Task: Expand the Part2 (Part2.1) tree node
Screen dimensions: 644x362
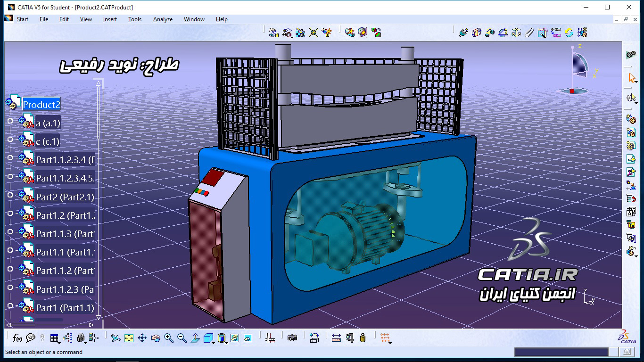Action: tap(10, 197)
